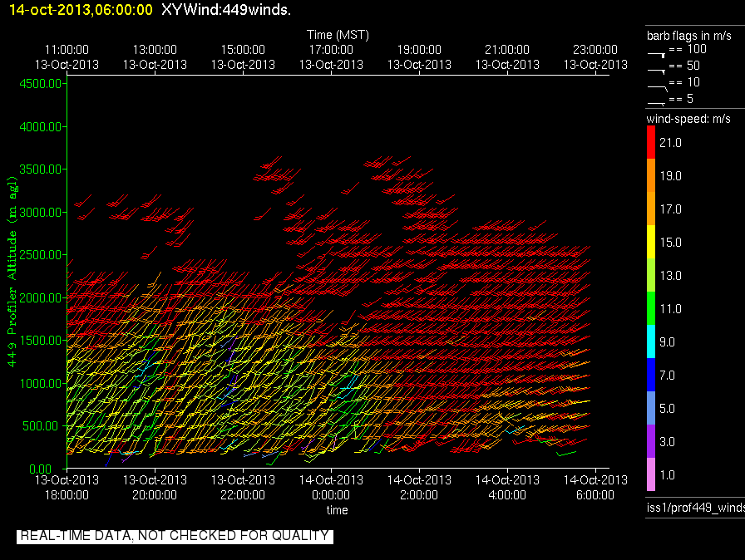Click the 3000.00 altitude axis label
This screenshot has width=745, height=560.
pos(41,212)
